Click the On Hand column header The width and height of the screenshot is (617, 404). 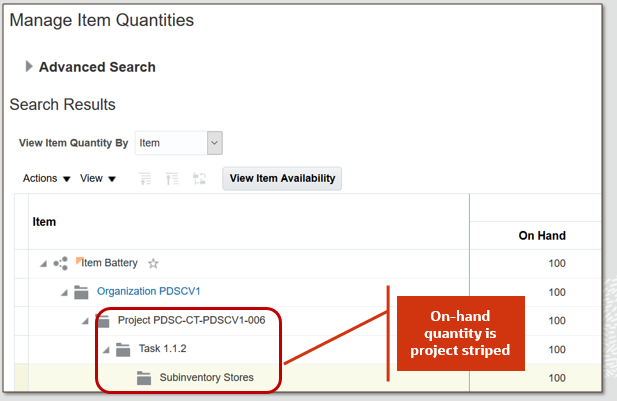pos(542,236)
